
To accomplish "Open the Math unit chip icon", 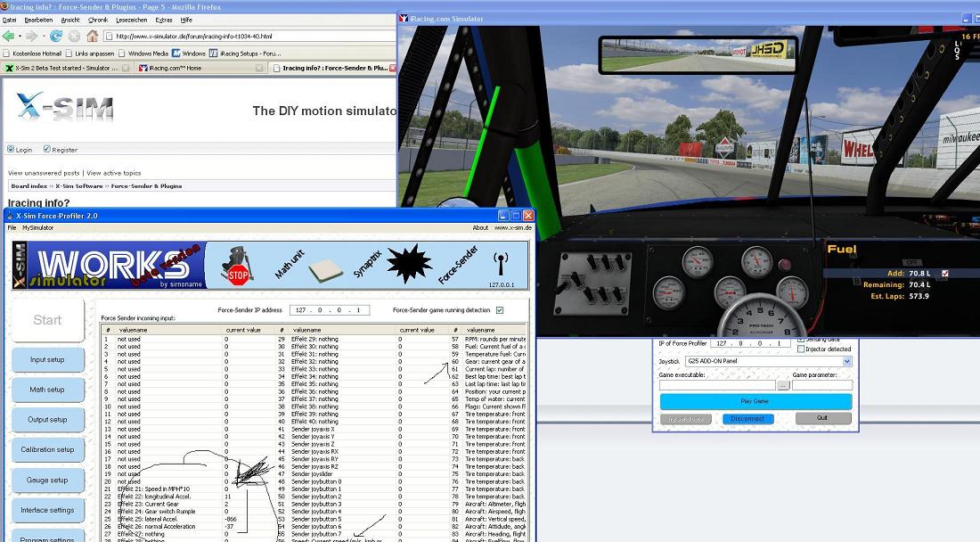I will (325, 271).
